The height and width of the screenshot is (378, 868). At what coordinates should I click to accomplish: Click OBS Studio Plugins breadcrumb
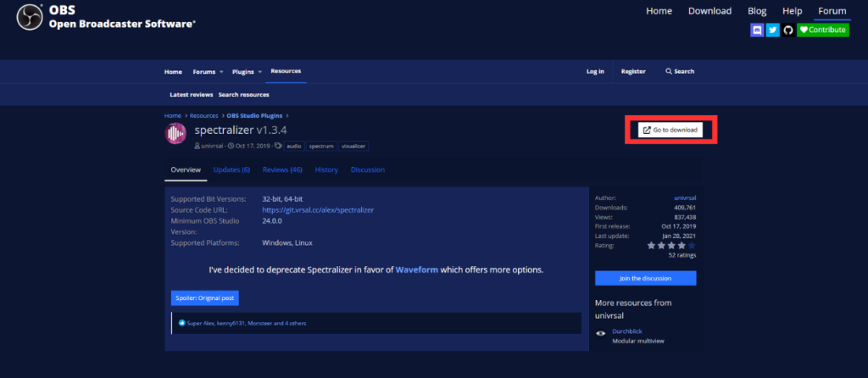[254, 115]
